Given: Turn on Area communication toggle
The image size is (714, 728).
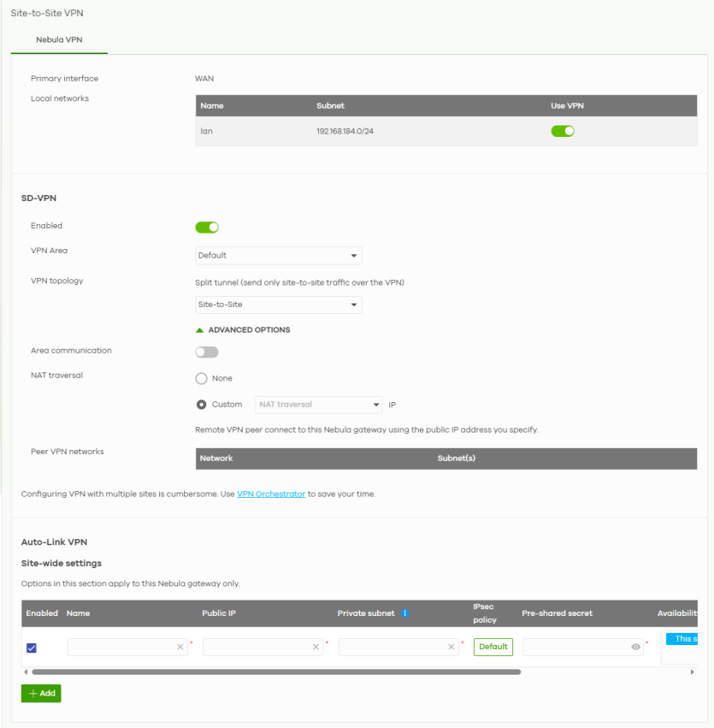Looking at the screenshot, I should click(x=207, y=352).
